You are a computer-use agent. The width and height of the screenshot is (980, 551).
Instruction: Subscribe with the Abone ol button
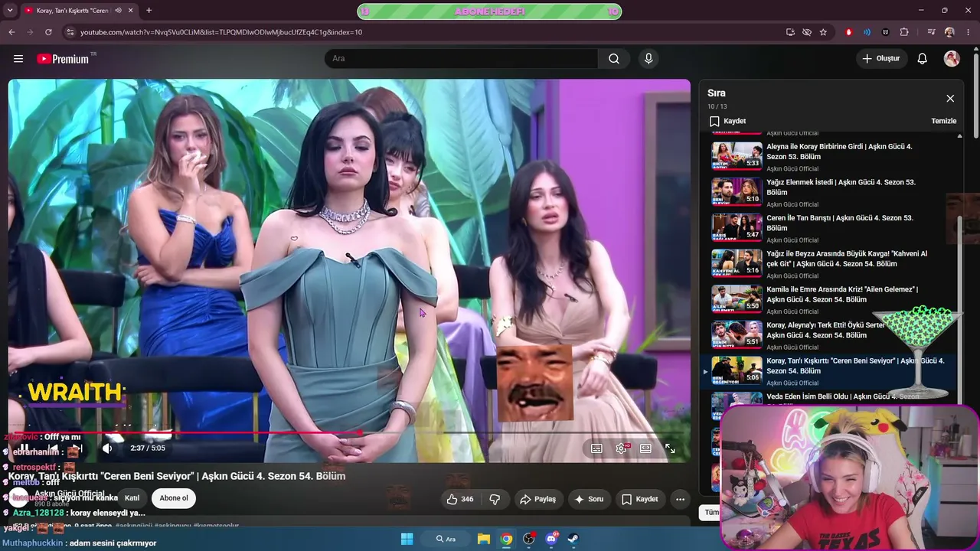(x=174, y=498)
